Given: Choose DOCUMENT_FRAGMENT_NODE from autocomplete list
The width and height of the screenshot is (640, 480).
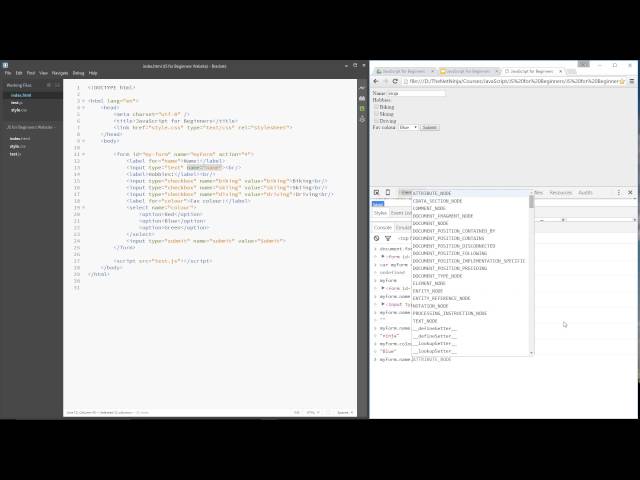Looking at the screenshot, I should tap(442, 216).
